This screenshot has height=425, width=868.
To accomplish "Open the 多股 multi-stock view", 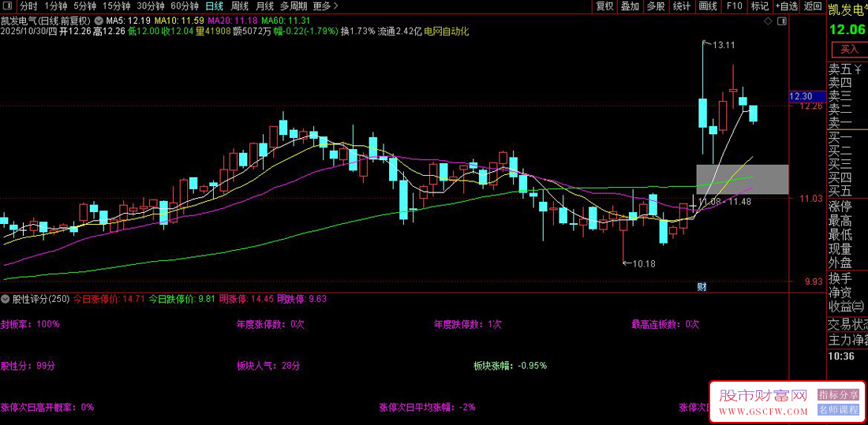I will tap(656, 6).
